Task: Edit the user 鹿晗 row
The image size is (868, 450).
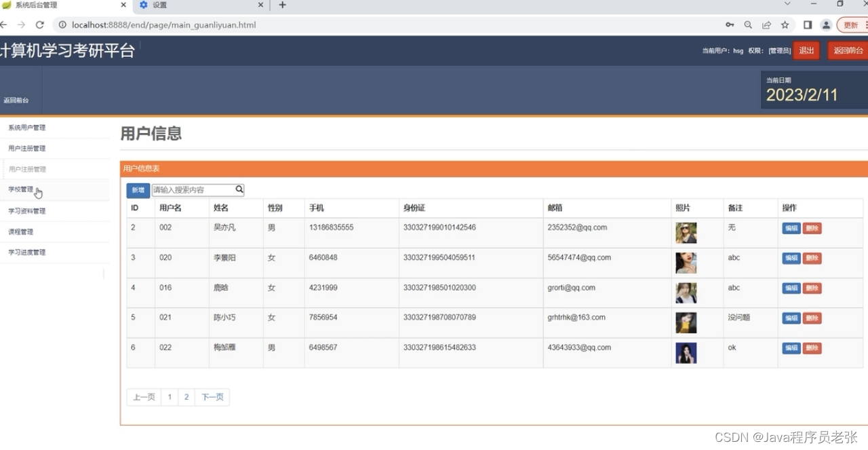Action: click(791, 288)
